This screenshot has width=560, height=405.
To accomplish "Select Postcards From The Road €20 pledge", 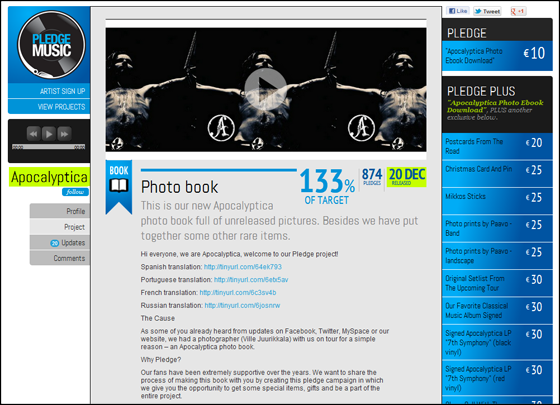I will tap(497, 146).
